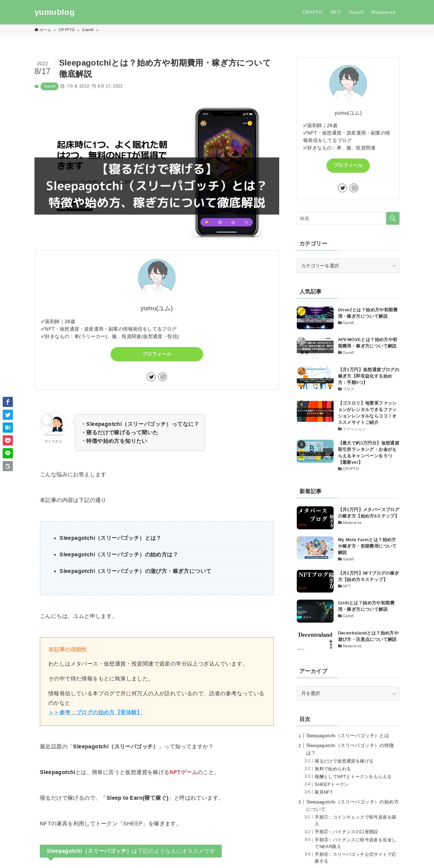Copy URL with gray clipboard icon
Image resolution: width=434 pixels, height=868 pixels.
point(8,466)
